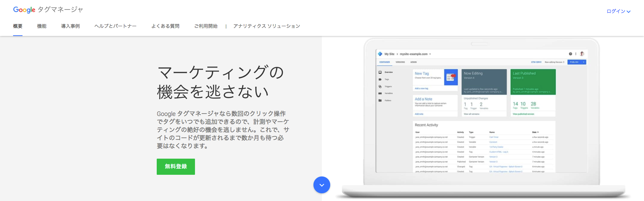Open the ヘルプとパートナー tab
644x201 pixels.
[x=115, y=26]
